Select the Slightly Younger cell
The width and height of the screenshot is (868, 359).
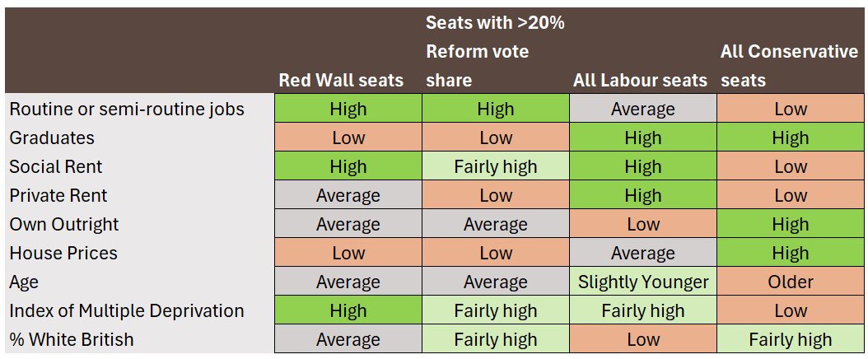[643, 282]
